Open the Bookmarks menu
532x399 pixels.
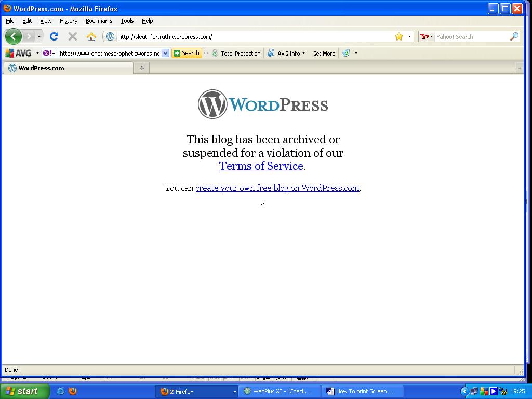99,21
